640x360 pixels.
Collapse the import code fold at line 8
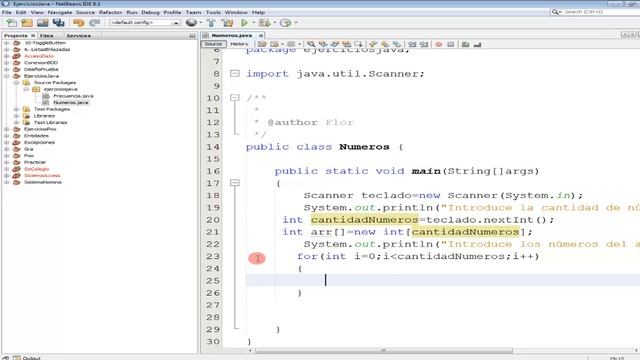pyautogui.click(x=235, y=73)
